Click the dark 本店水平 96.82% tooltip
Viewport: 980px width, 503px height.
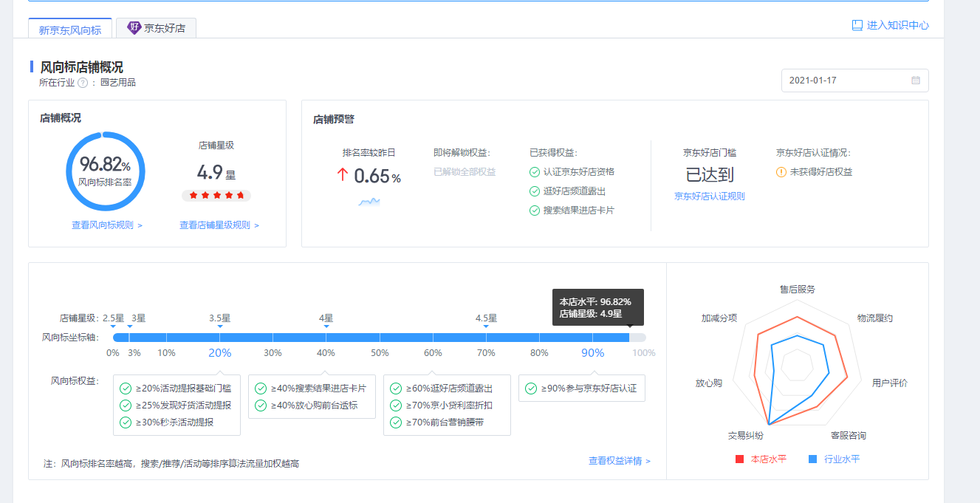[598, 307]
